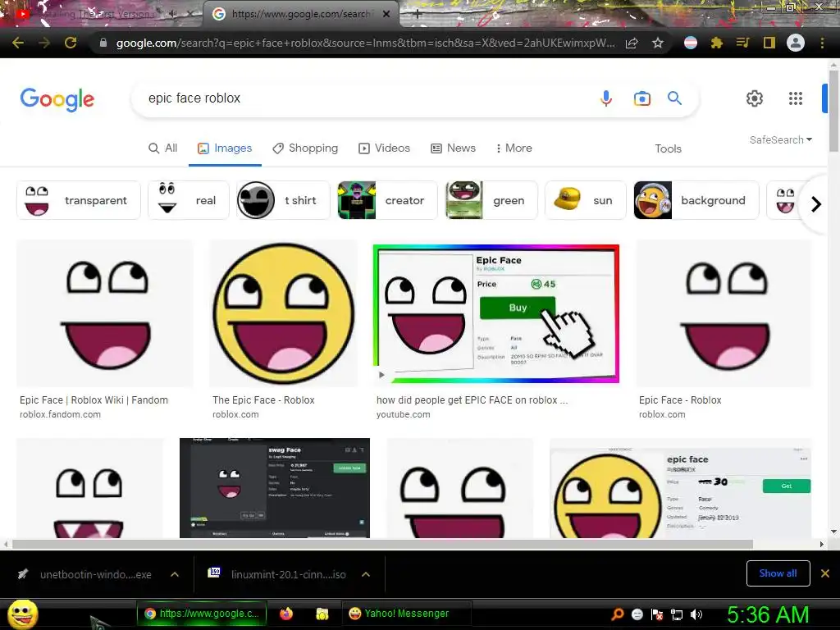Open the More search options menu

coord(514,148)
